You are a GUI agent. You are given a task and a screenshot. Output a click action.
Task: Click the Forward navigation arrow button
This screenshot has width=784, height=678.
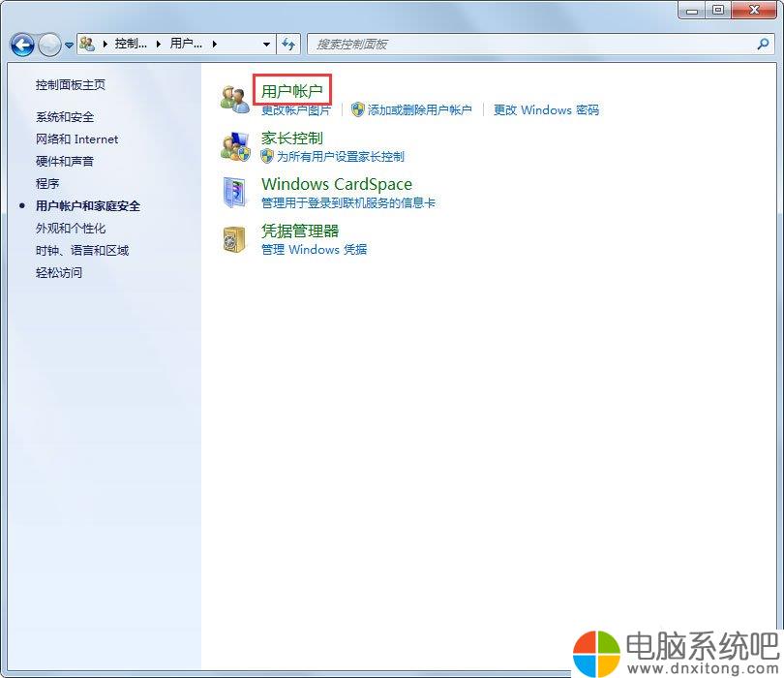[49, 45]
